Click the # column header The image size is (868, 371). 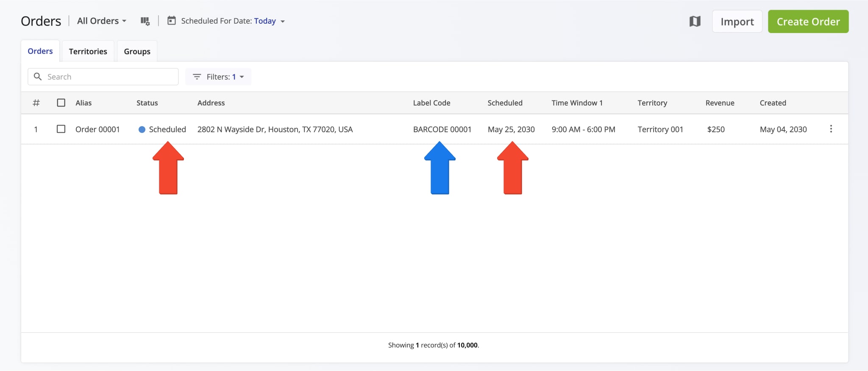(x=36, y=103)
